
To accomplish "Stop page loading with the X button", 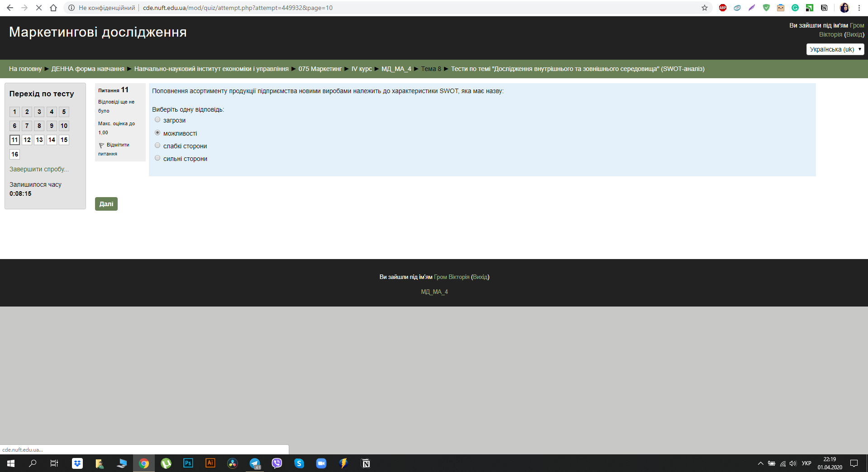I will coord(39,8).
